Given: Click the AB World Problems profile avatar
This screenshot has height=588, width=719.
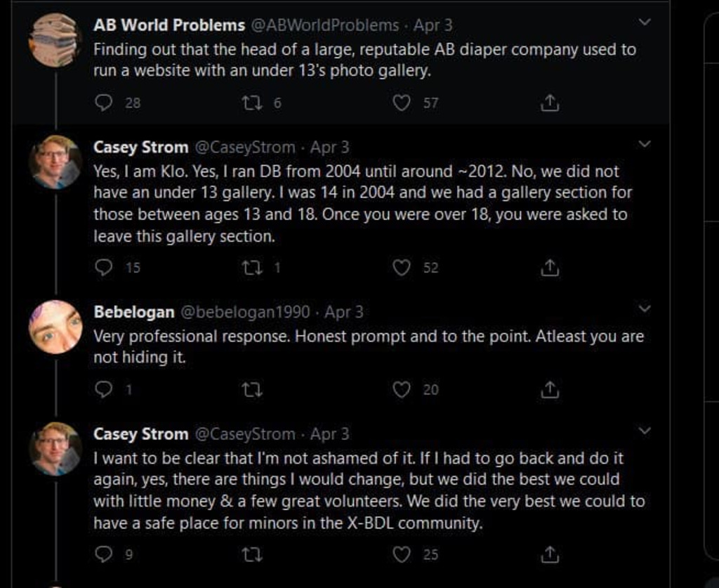Looking at the screenshot, I should pyautogui.click(x=53, y=39).
